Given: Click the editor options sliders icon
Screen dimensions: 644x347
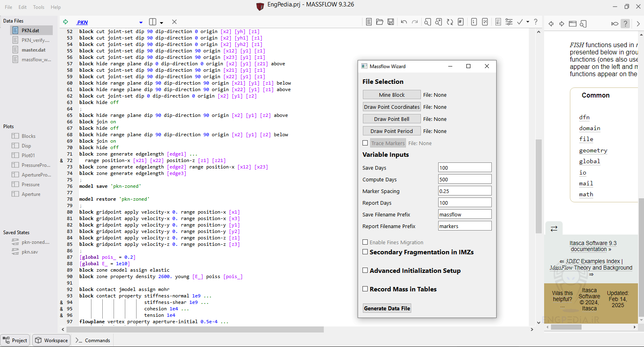Looking at the screenshot, I should pos(509,22).
